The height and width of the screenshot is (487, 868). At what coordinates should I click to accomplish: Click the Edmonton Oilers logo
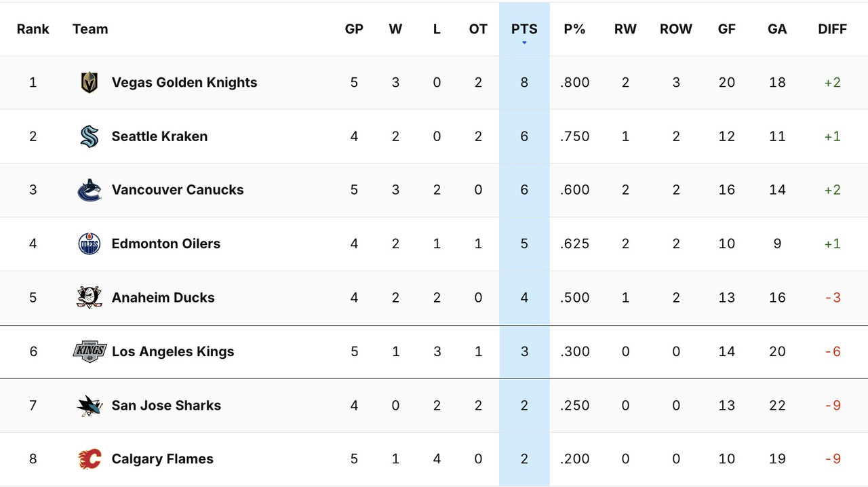(89, 243)
